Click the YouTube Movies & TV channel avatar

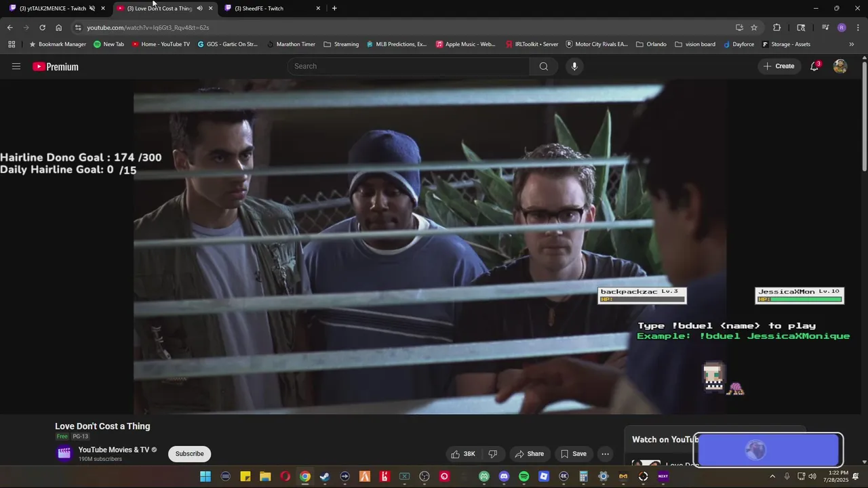click(64, 454)
